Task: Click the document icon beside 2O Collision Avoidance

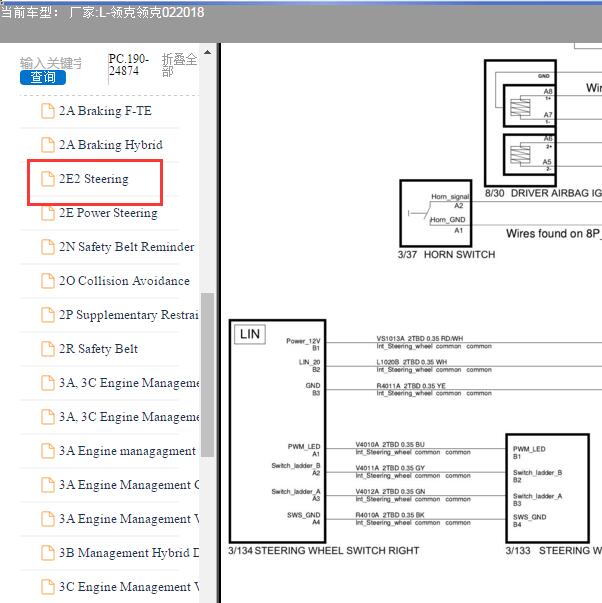Action: click(48, 281)
